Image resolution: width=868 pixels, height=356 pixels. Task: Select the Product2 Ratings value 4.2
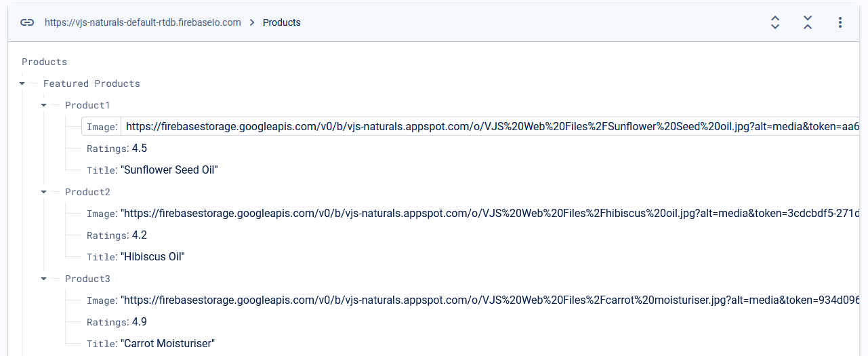(x=140, y=235)
